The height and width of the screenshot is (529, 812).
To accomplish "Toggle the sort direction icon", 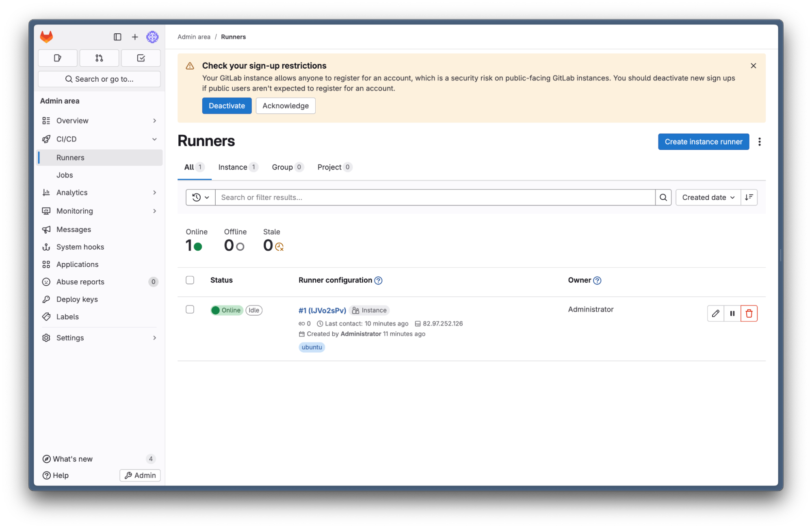I will (749, 197).
